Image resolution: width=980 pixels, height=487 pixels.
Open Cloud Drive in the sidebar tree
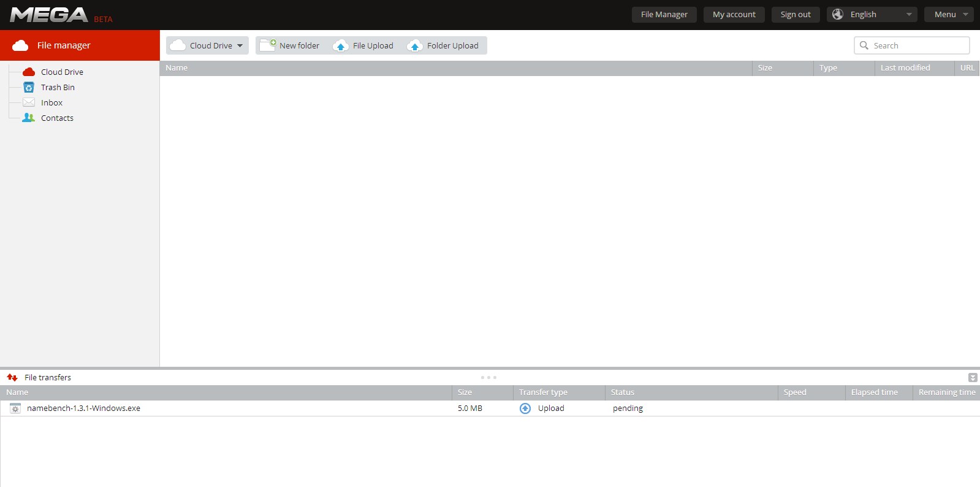61,72
